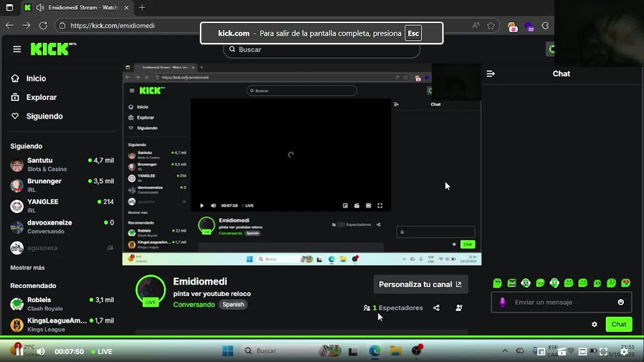Open Explorar in the sidebar
644x362 pixels.
[x=34, y=98]
